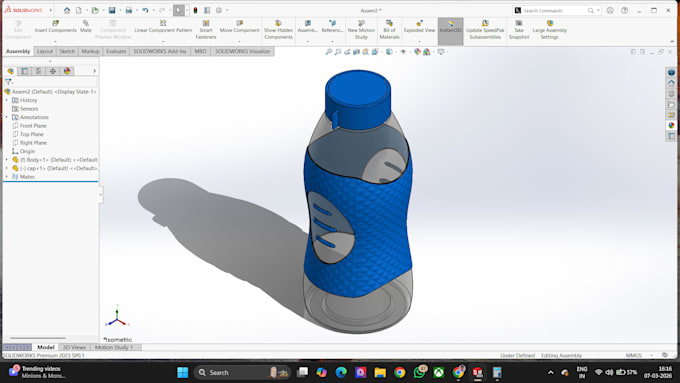
Task: Switch to the Layout ribbon tab
Action: tap(45, 51)
